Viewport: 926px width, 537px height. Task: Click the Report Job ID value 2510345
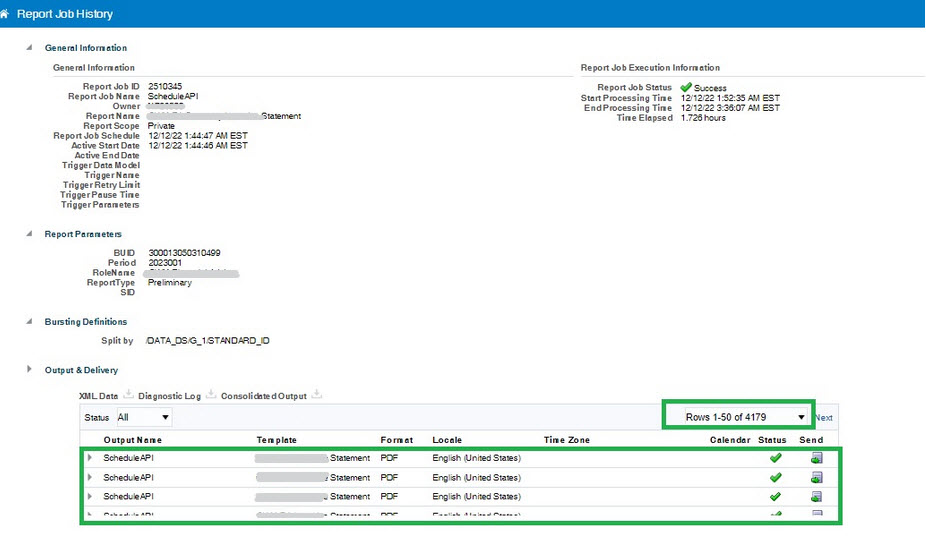pyautogui.click(x=165, y=86)
